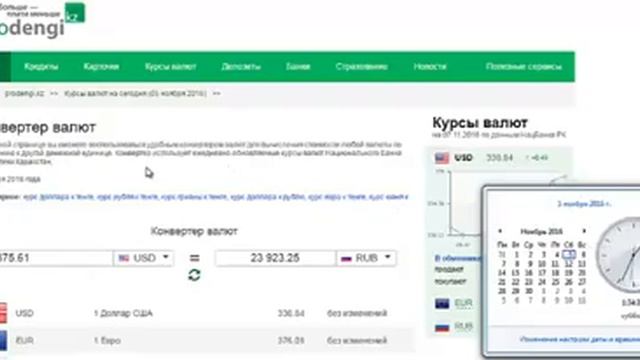Open the Страхование menu item
This screenshot has width=640, height=360.
point(362,67)
